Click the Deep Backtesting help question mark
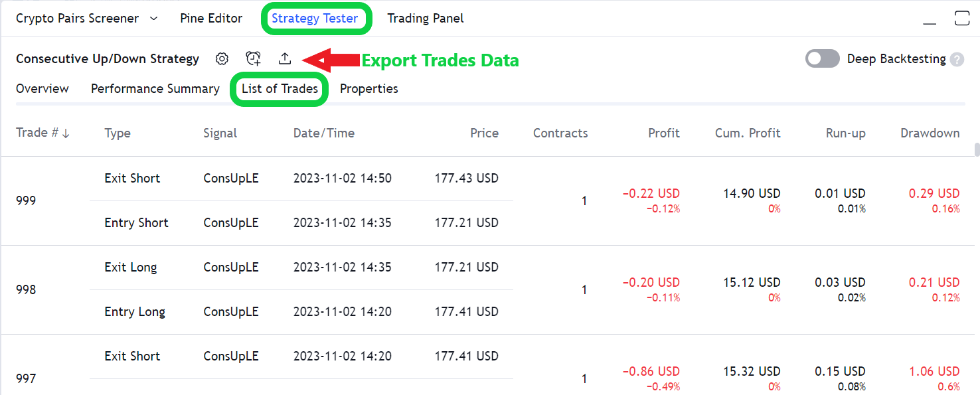This screenshot has width=980, height=395. pos(957,59)
